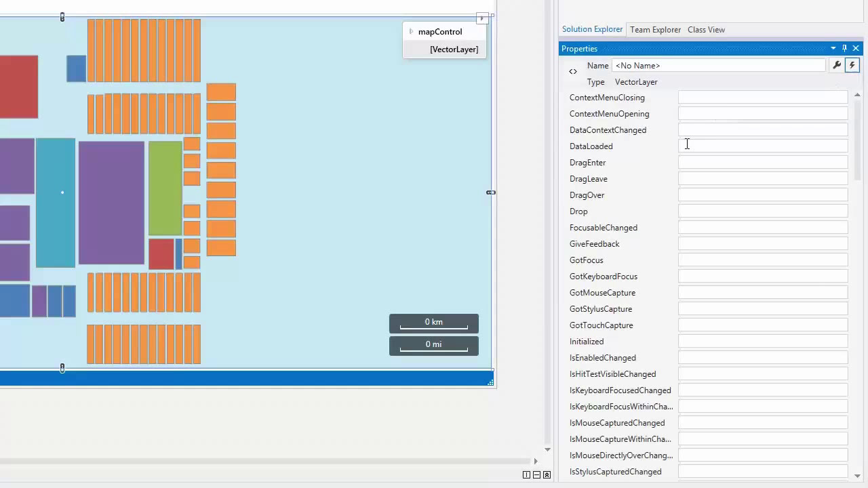Switch Properties panel to properties wrench view

[837, 65]
